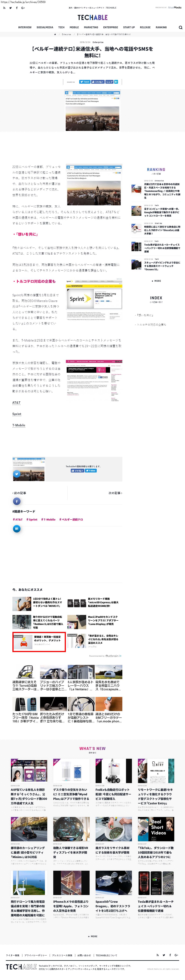
Task: Expand What's New with + MORE
Action: pyautogui.click(x=92, y=936)
